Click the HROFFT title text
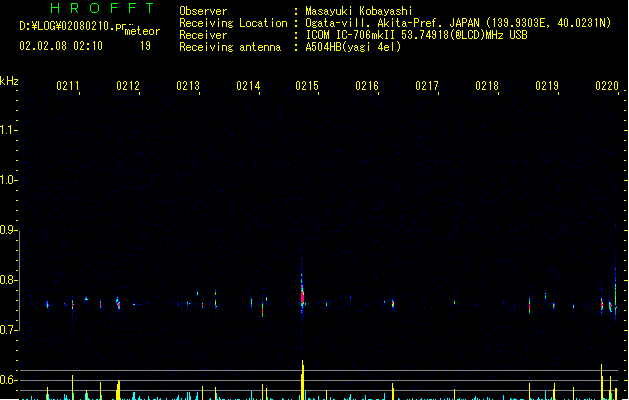Viewport: 629px width, 400px height. (102, 8)
